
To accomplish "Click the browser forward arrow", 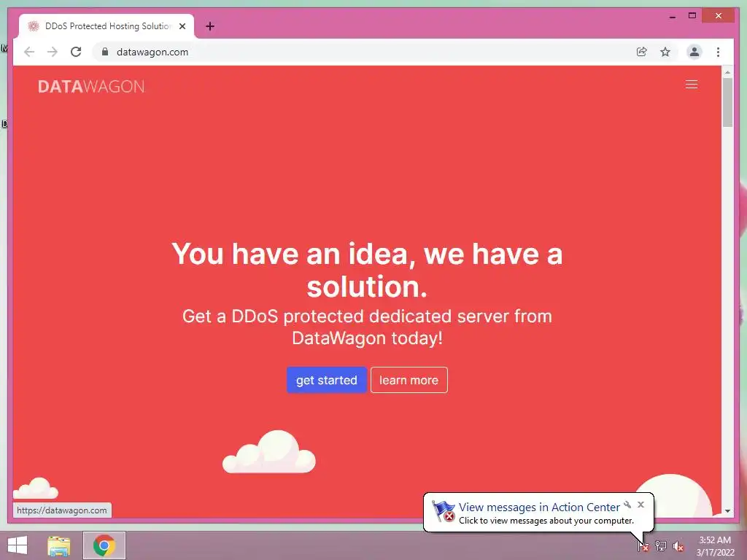I will 53,52.
